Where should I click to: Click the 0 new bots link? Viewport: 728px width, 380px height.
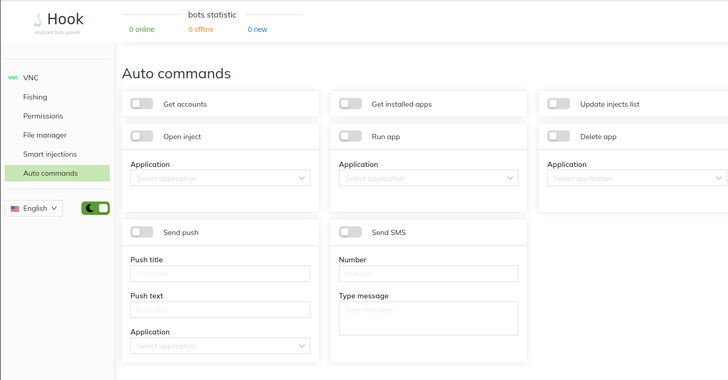(x=257, y=29)
